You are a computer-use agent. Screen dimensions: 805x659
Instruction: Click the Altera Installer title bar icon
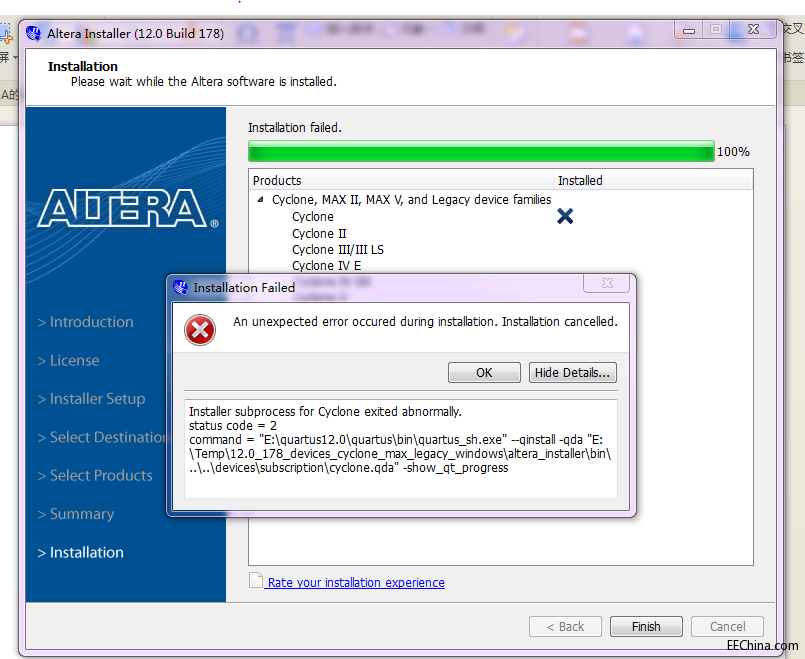(x=33, y=34)
